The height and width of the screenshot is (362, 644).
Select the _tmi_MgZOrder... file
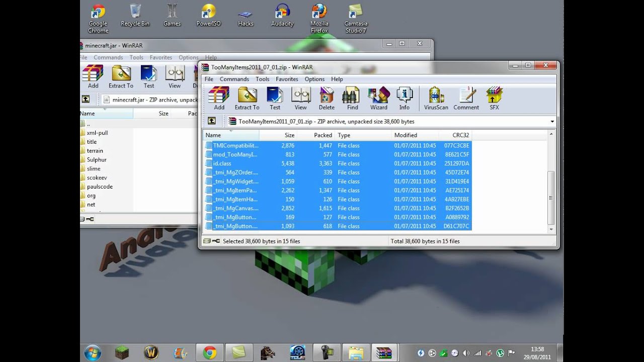(337, 172)
